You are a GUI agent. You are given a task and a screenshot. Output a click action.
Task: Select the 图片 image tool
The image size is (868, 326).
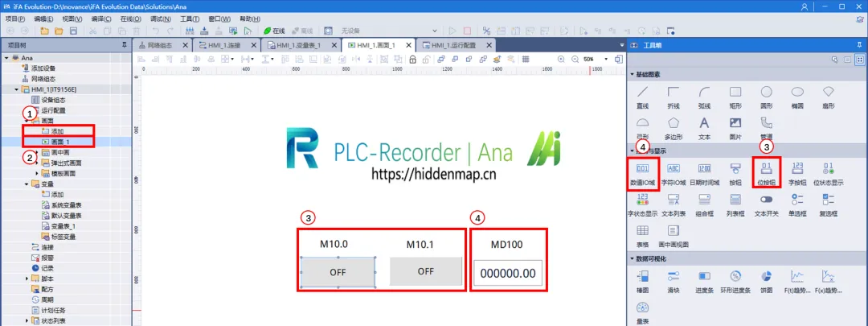click(x=735, y=128)
